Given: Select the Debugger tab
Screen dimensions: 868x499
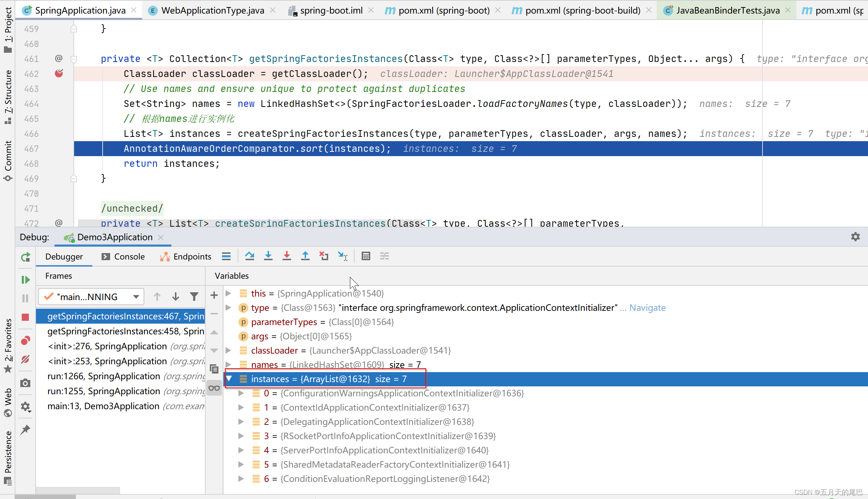Looking at the screenshot, I should click(64, 256).
